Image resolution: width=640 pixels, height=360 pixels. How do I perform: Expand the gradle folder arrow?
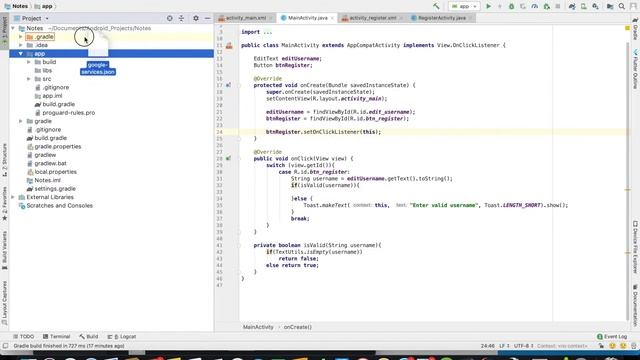tap(21, 121)
